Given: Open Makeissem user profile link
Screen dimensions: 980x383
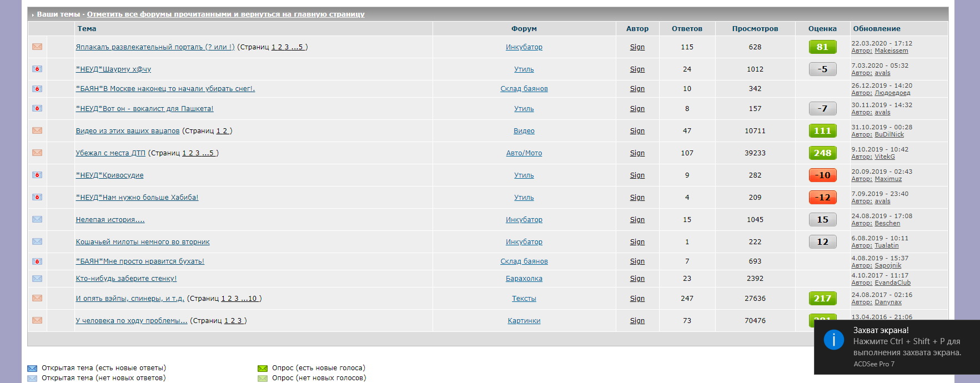Looking at the screenshot, I should tap(891, 51).
